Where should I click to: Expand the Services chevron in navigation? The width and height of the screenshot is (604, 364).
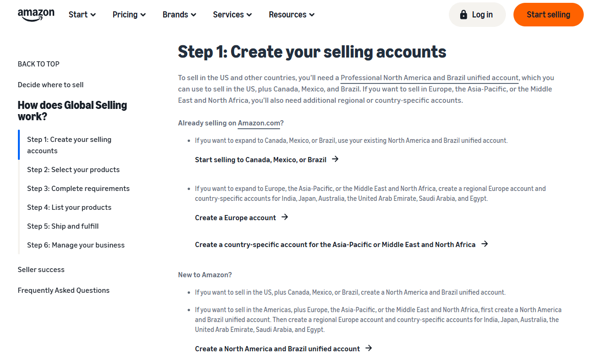click(249, 15)
